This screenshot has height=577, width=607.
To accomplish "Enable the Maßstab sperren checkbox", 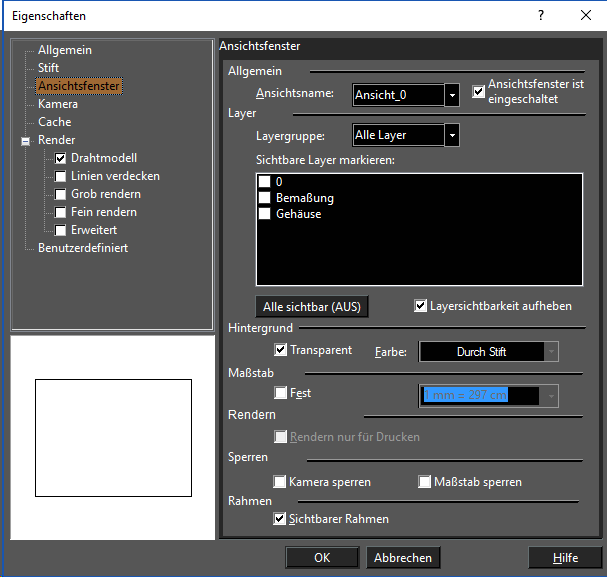I will [x=425, y=482].
